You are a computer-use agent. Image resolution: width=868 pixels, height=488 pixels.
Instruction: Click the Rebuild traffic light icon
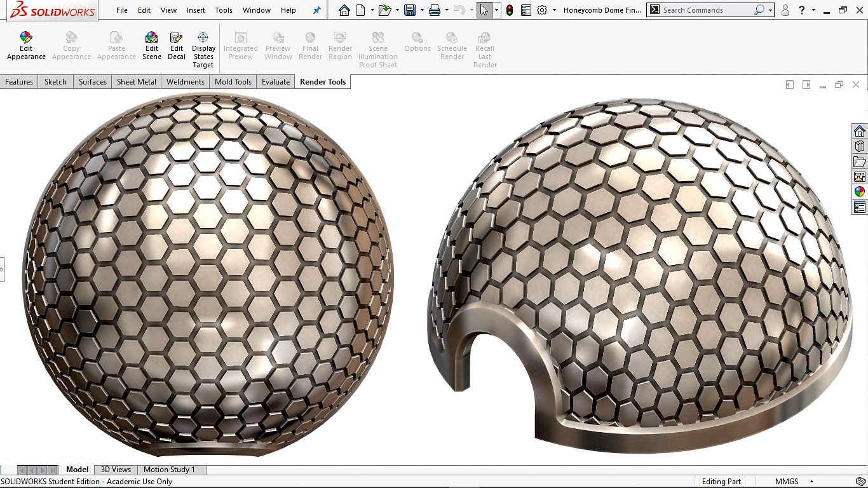point(510,10)
